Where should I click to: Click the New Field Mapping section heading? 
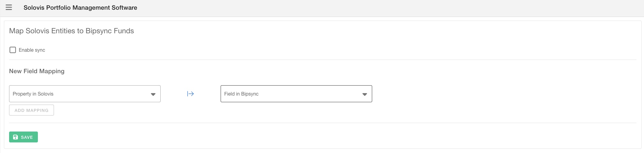[x=37, y=71]
